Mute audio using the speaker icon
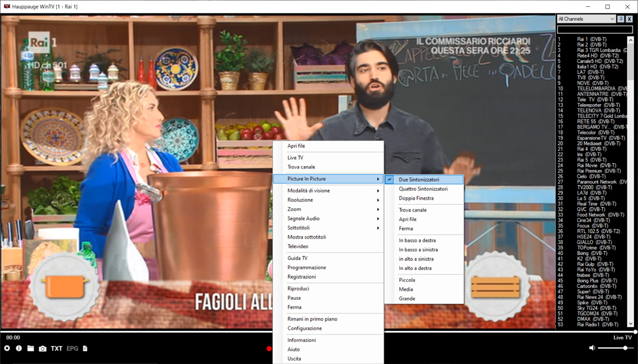The width and height of the screenshot is (638, 364). pyautogui.click(x=592, y=348)
